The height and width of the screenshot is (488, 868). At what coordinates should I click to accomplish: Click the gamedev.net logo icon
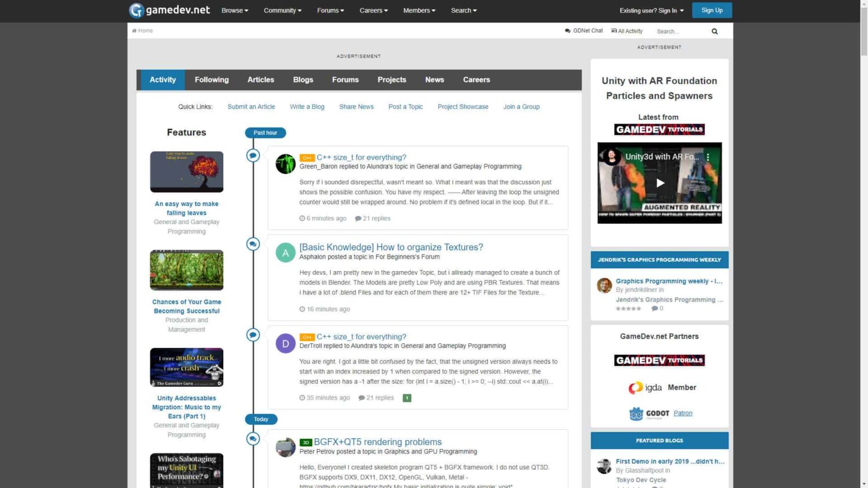[136, 10]
